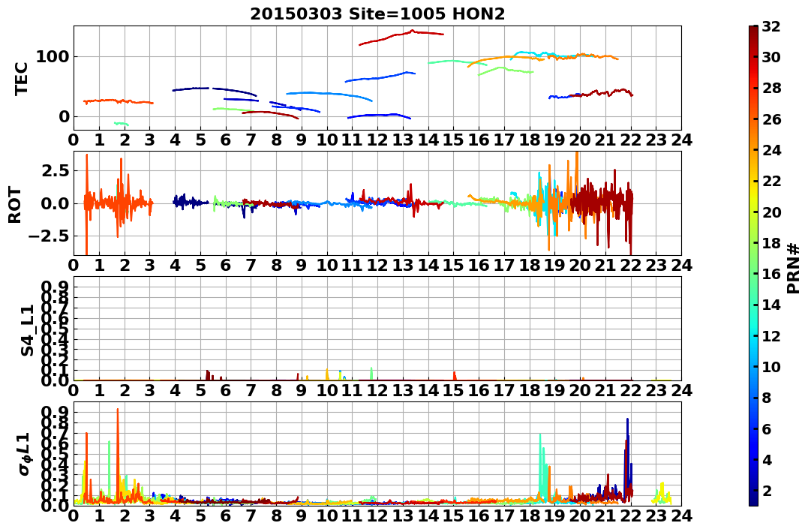Click the dark red TEC curve above 100

(x=401, y=35)
